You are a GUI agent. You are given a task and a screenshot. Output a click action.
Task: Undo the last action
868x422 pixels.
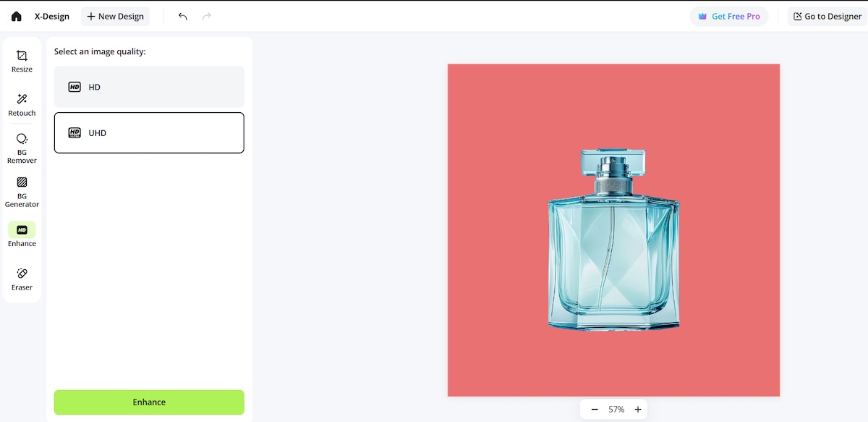pos(182,16)
